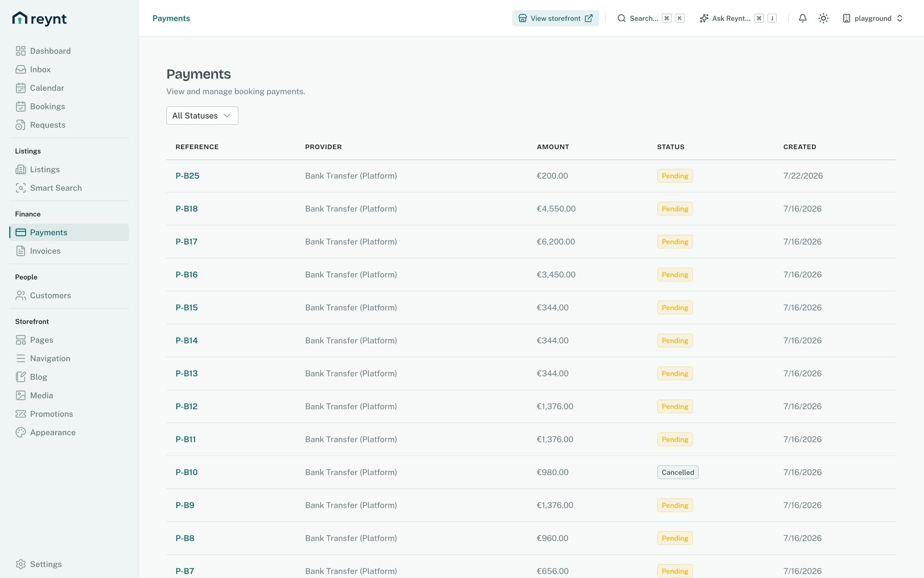Click the Navigation lines icon
The image size is (924, 578).
pos(21,359)
